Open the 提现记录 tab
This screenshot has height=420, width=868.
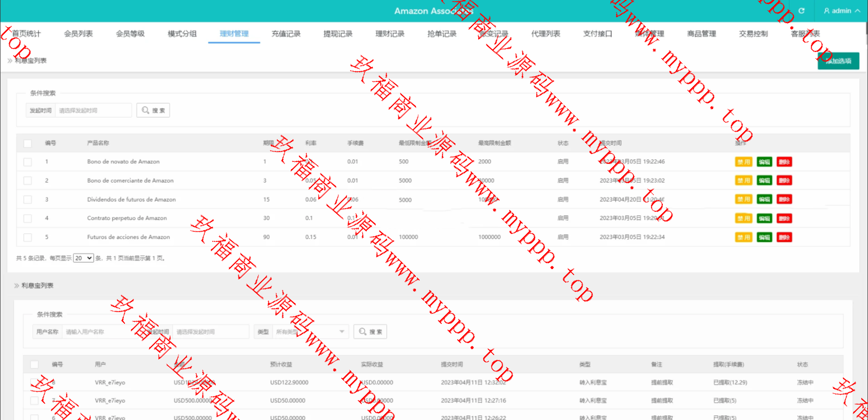pos(338,34)
